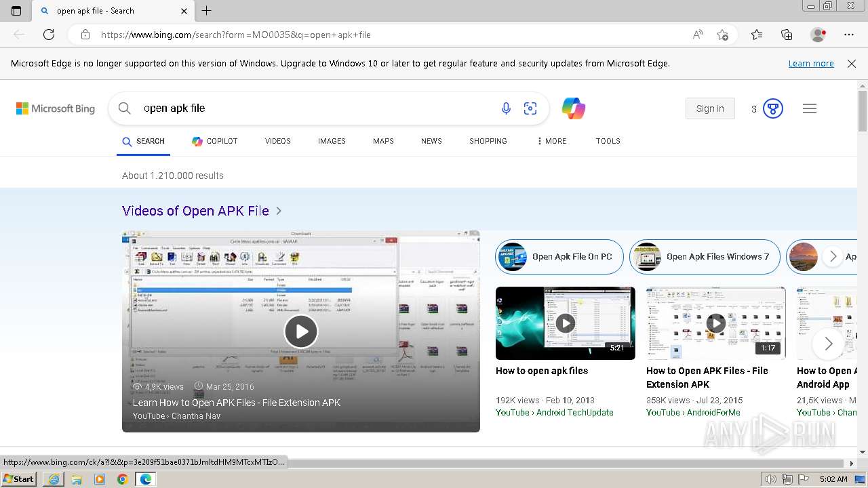Open YouTube › AndroidForMe source
This screenshot has width=868, height=488.
click(693, 412)
